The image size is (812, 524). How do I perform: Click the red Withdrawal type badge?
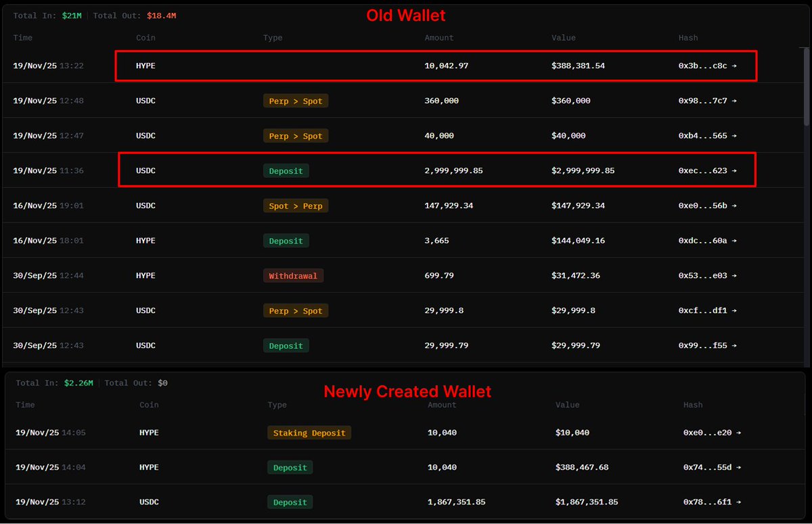point(293,276)
